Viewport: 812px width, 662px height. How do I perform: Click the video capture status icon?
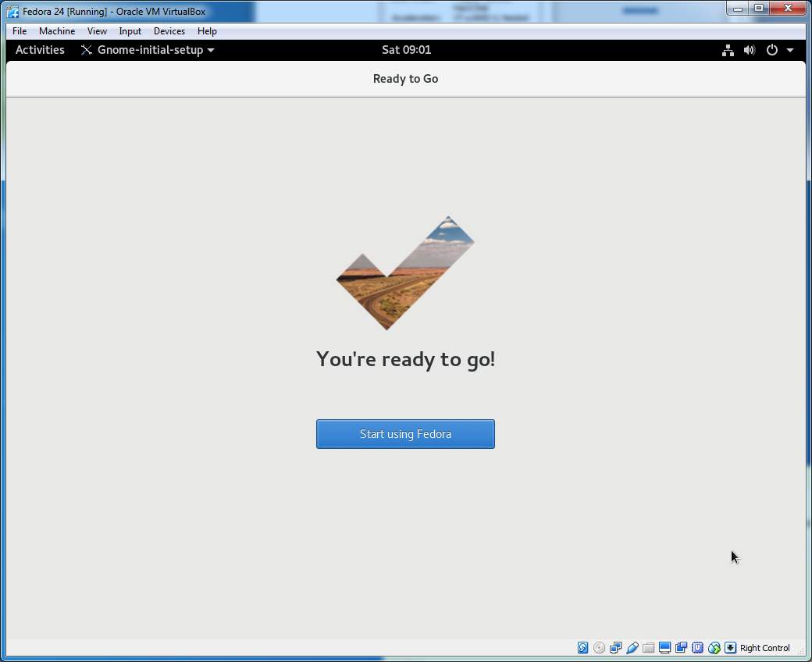coord(681,647)
